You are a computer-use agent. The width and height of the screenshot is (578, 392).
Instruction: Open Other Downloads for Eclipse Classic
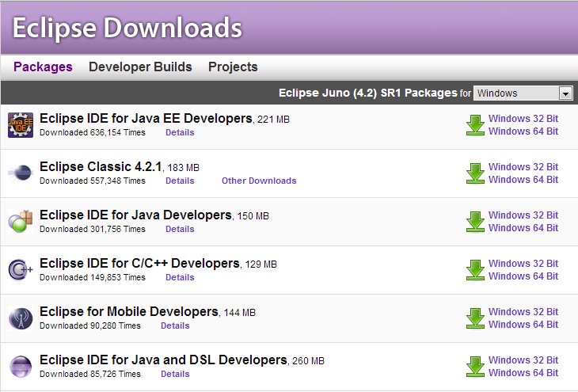259,181
